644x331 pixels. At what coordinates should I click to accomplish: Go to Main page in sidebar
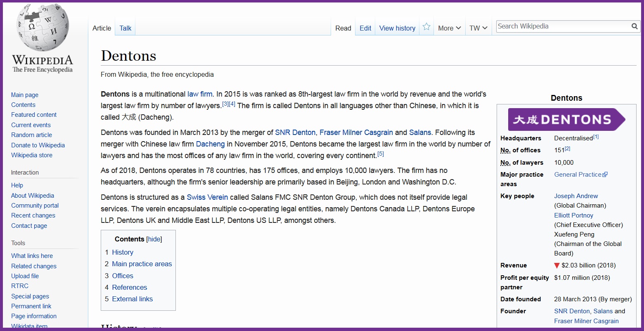point(25,95)
